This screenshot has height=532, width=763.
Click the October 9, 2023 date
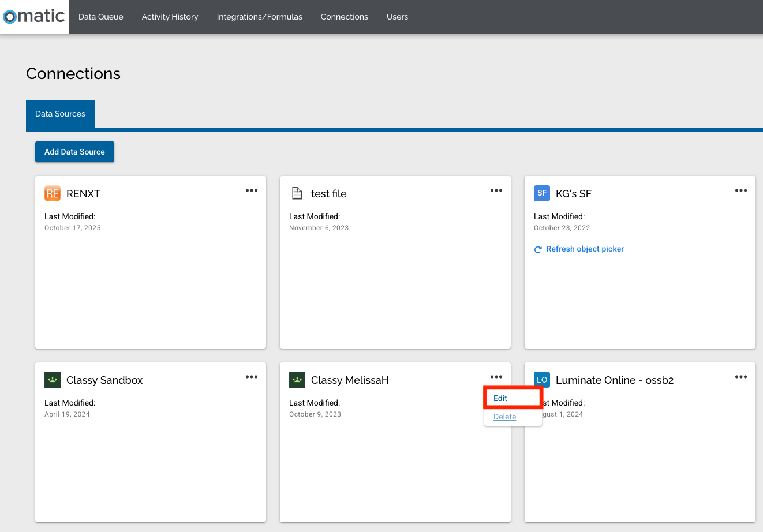coord(315,414)
